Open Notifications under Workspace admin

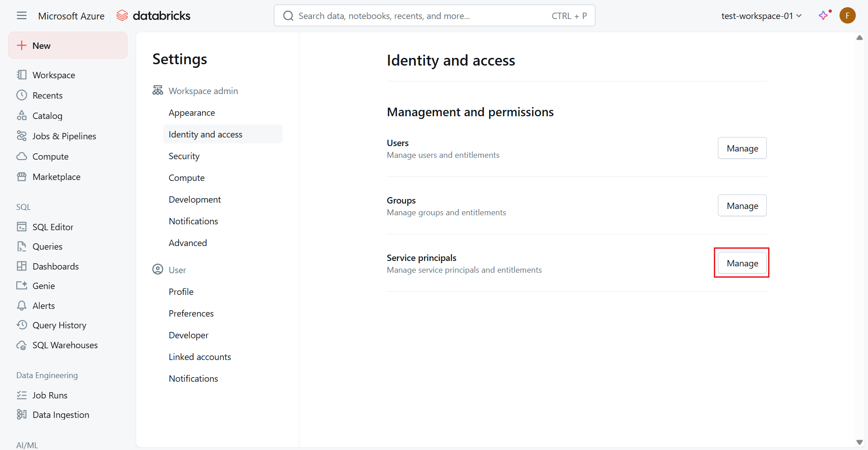(x=193, y=221)
